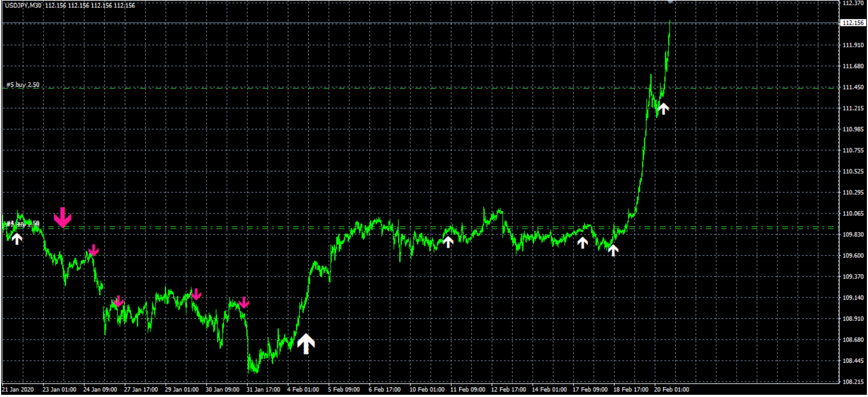Click white up arrow above 21 Jan 2020
This screenshot has width=868, height=397.
(17, 239)
